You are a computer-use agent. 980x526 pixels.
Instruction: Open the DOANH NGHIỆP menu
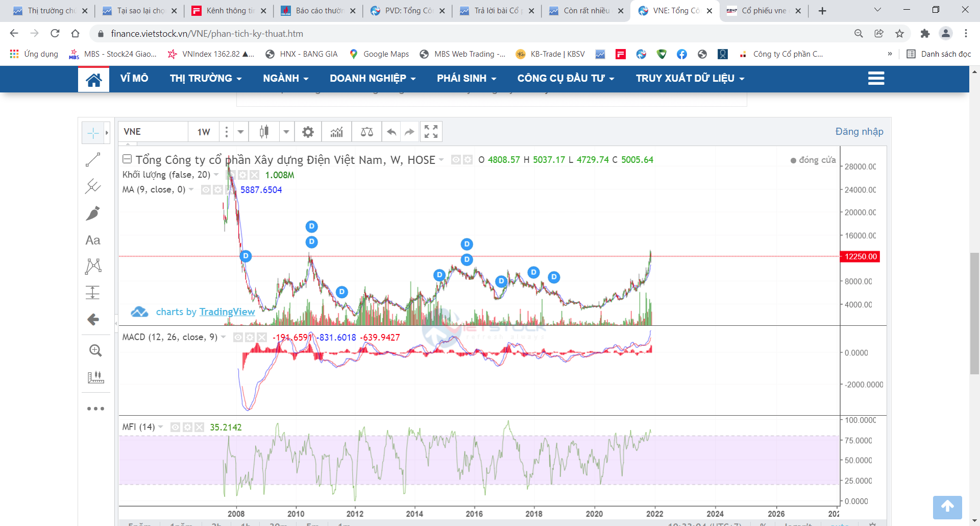point(373,78)
